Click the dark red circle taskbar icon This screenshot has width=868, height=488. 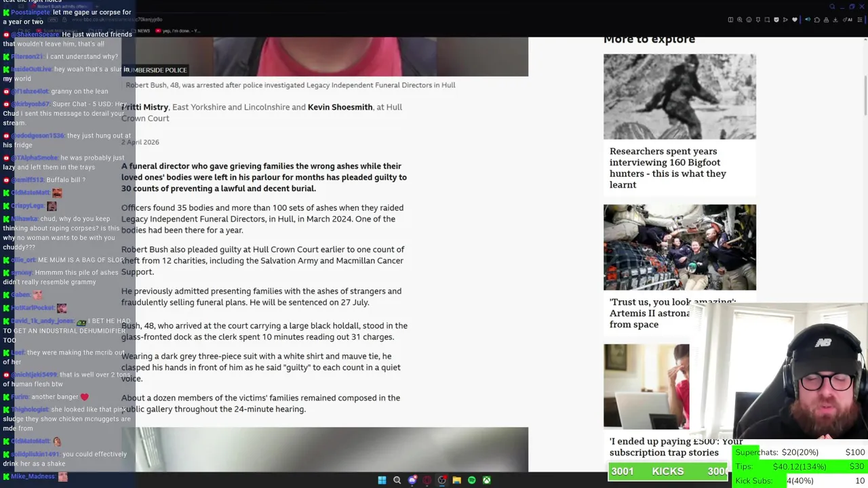coord(427,480)
